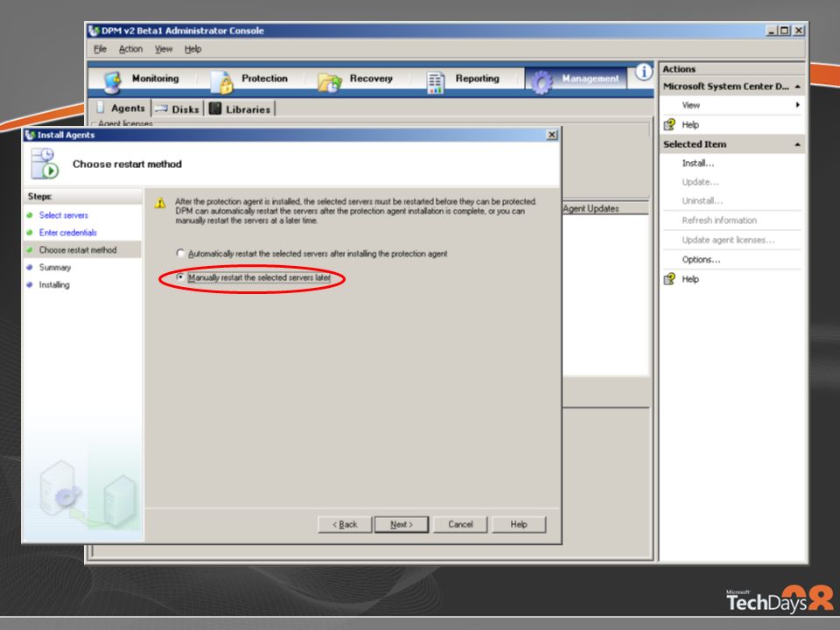Click the Disks tab drive icon

tap(161, 108)
